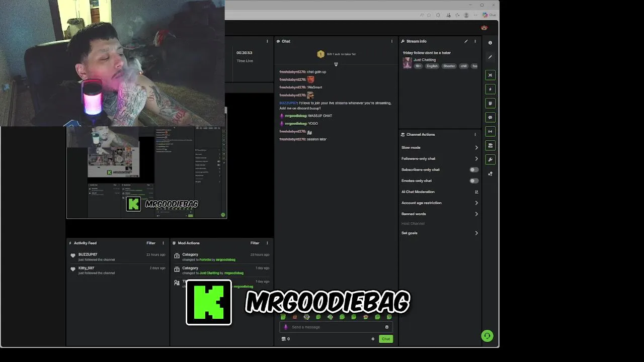Edit stream info with the pencil icon
Image resolution: width=644 pixels, height=362 pixels.
coord(466,41)
